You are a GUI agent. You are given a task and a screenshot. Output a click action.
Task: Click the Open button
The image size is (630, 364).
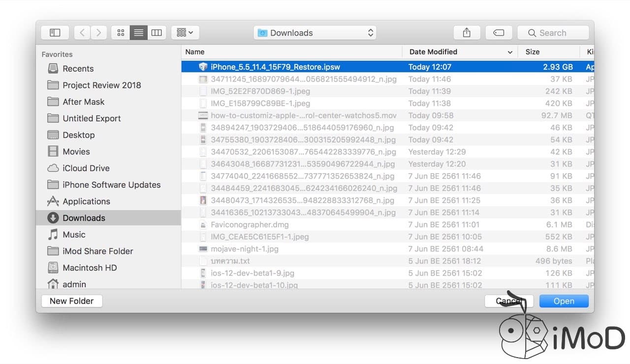pos(564,301)
